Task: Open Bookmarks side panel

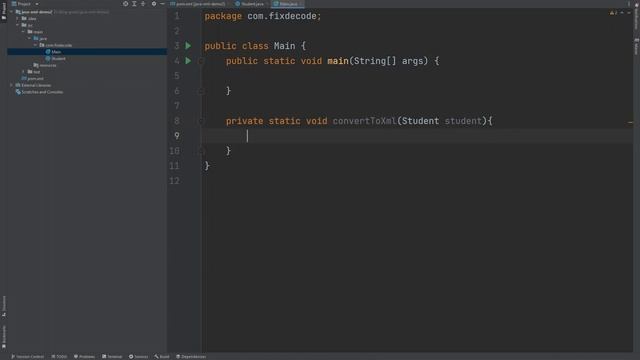Action: pos(4,337)
